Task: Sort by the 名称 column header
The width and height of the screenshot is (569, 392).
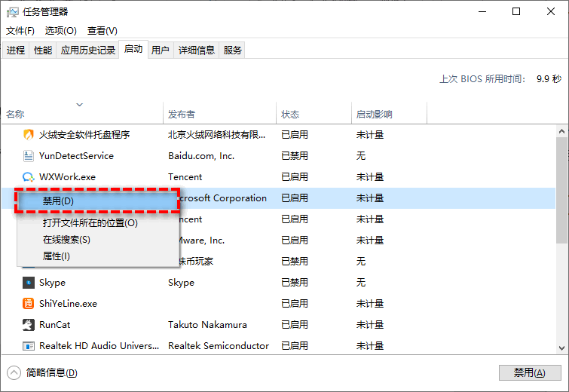Action: (82, 114)
